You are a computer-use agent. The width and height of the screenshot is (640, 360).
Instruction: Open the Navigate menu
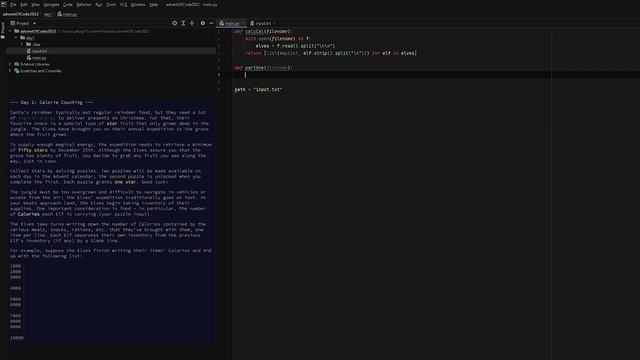click(51, 4)
